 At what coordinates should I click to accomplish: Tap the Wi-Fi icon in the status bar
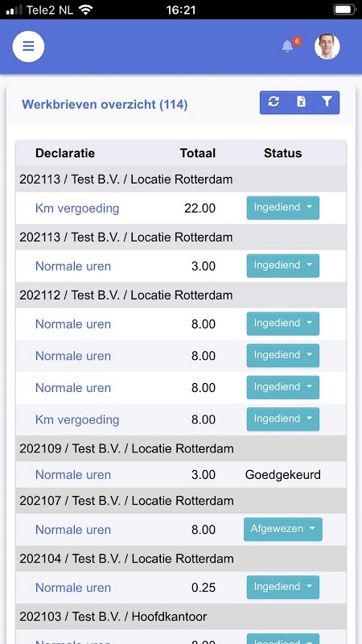click(85, 10)
